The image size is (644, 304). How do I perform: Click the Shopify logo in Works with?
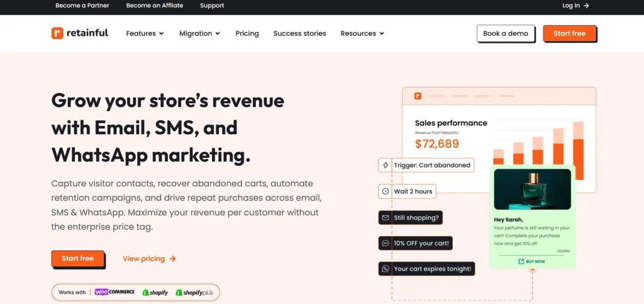point(155,293)
